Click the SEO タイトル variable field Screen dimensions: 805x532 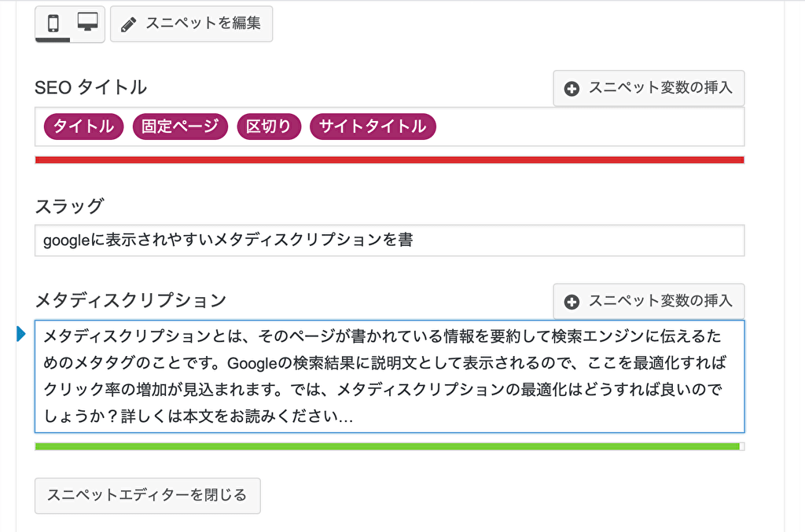click(550, 126)
